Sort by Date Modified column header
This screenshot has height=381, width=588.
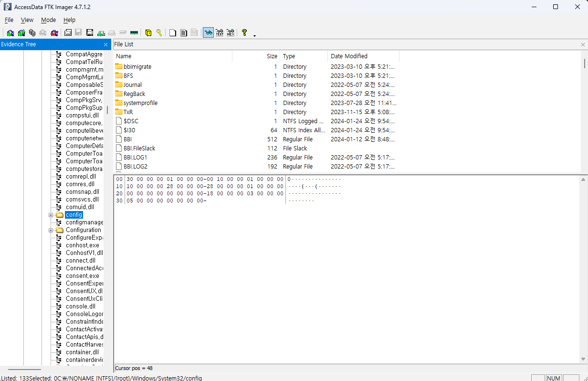pyautogui.click(x=363, y=56)
